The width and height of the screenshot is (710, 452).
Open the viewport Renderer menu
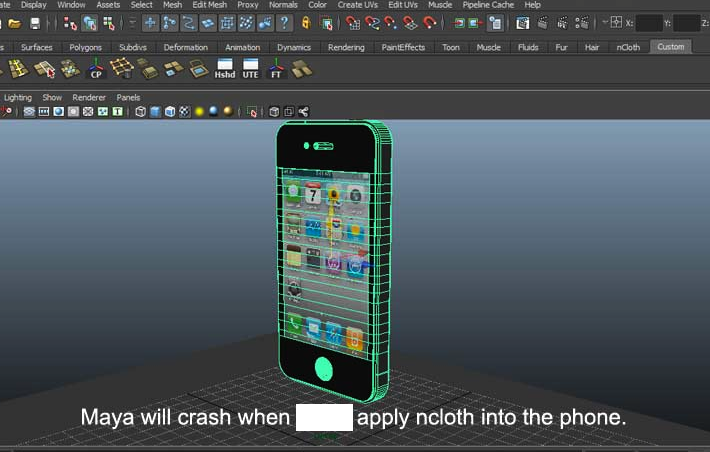click(89, 97)
